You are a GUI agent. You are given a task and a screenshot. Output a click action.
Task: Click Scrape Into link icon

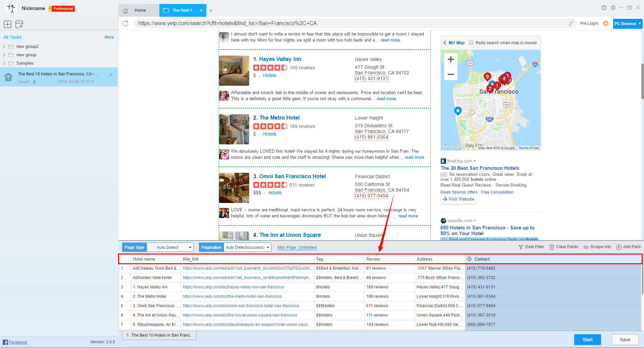(586, 247)
